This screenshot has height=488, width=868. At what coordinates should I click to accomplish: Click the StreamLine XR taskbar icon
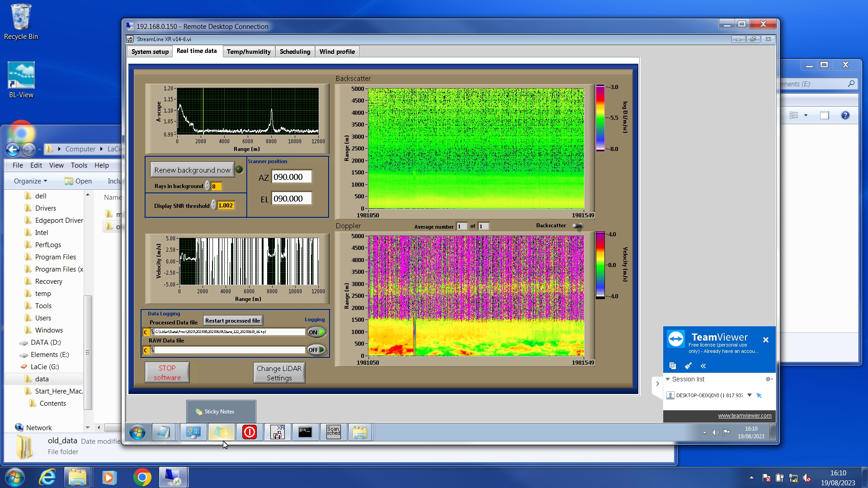(x=277, y=432)
